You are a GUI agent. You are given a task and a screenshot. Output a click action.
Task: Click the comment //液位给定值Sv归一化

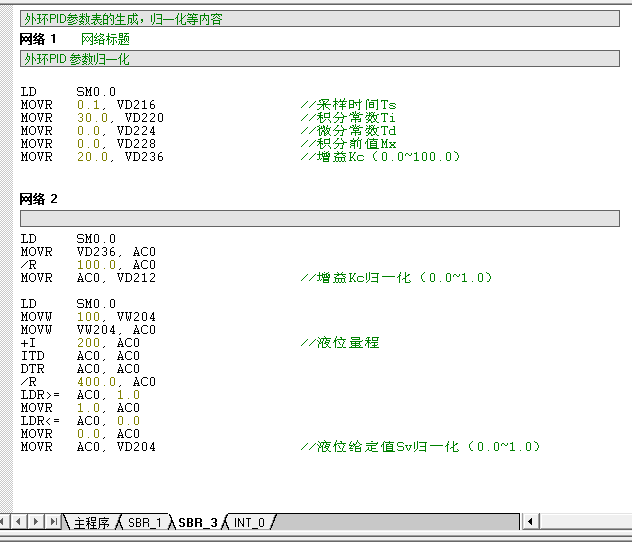tap(420, 447)
